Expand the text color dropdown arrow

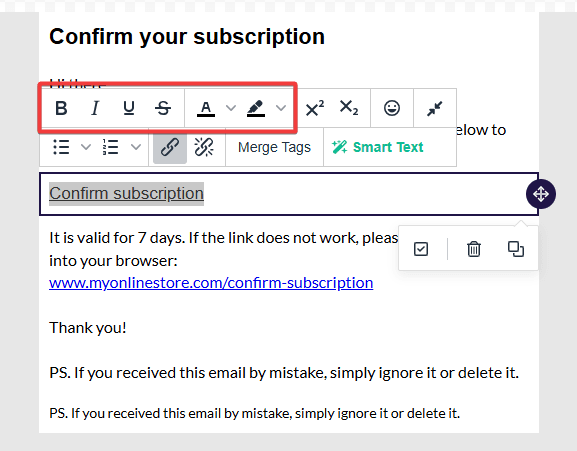tap(231, 108)
